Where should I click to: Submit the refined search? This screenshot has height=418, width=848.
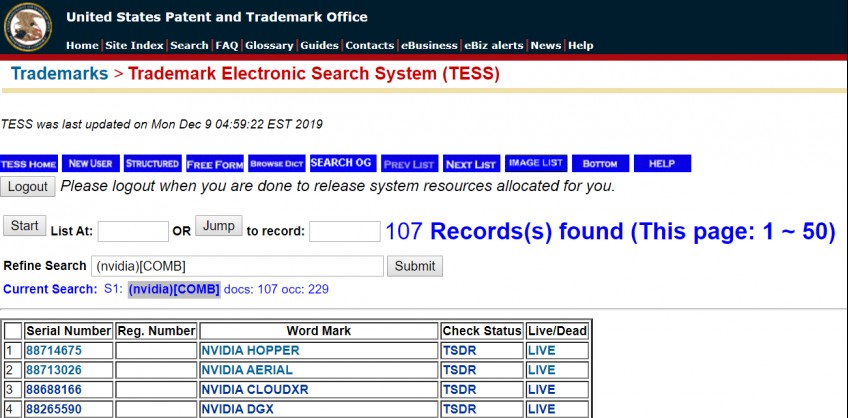point(415,266)
